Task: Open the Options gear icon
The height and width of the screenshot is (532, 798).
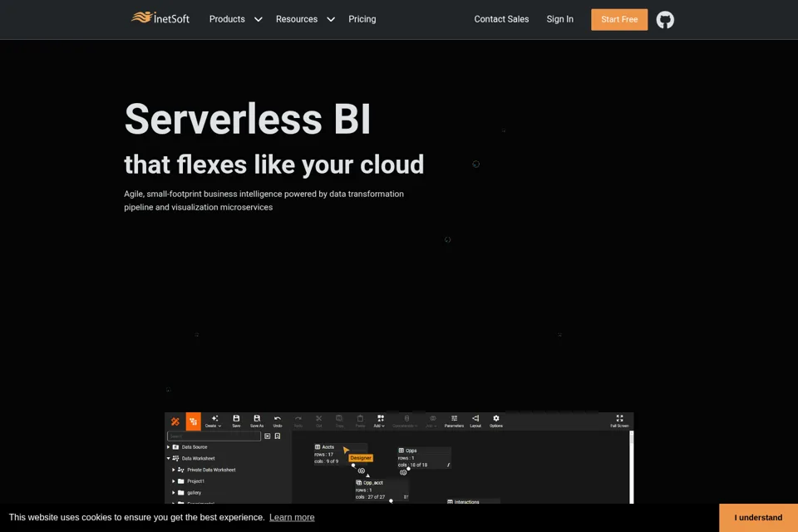Action: (496, 421)
